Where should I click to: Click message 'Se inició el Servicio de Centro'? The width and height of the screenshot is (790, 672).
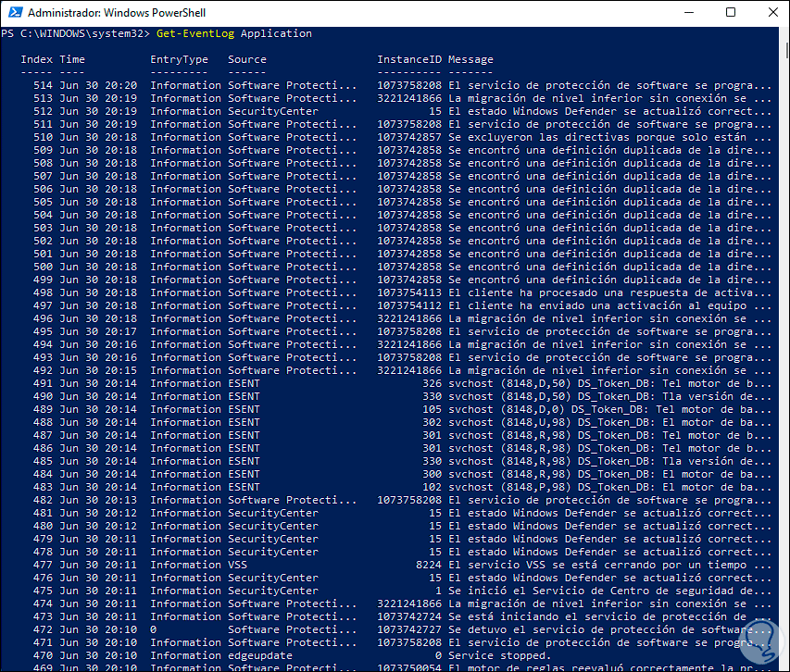coord(609,591)
